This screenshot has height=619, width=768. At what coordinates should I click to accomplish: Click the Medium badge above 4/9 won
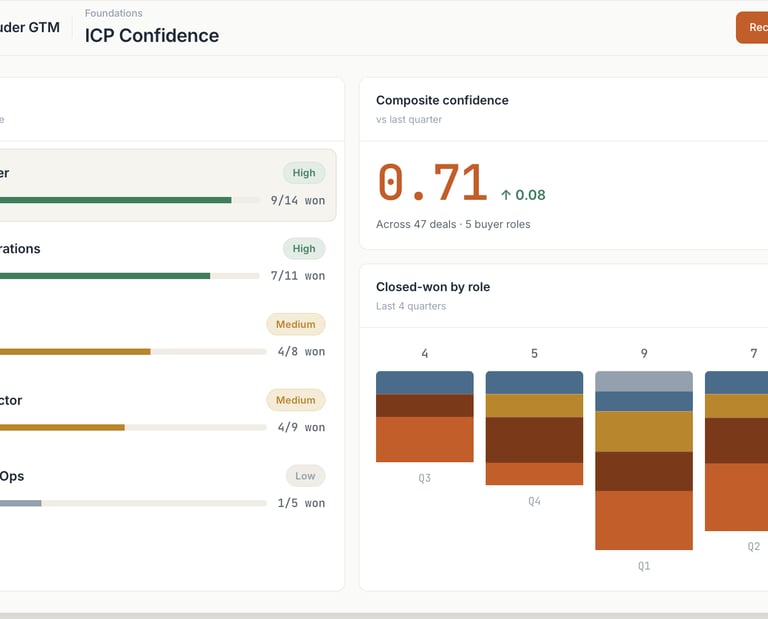[296, 400]
